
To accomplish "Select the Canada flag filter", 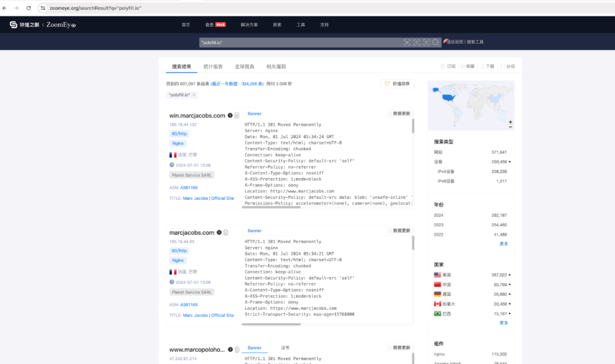I will tap(437, 304).
